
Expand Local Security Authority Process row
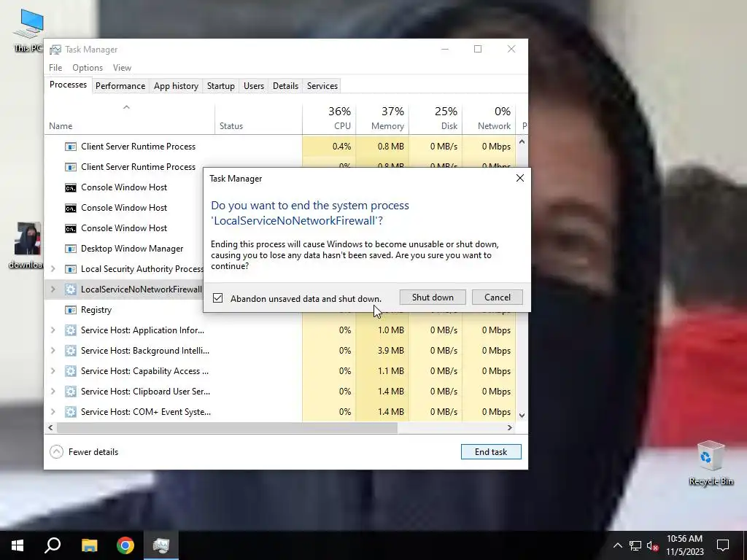(x=53, y=269)
